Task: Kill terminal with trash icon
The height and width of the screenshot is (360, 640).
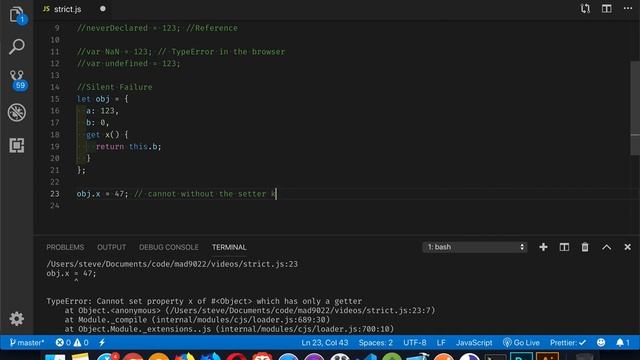Action: click(585, 247)
